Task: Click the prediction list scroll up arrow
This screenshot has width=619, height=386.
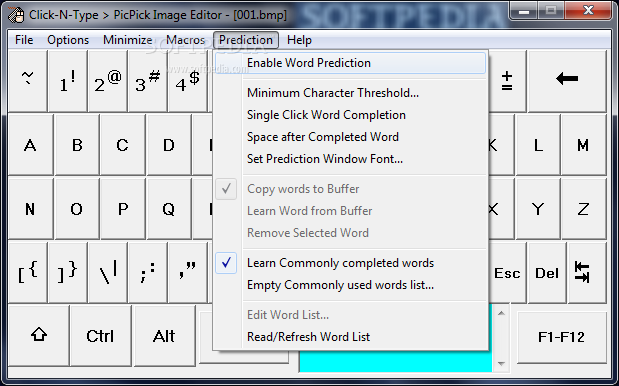Action: click(501, 313)
